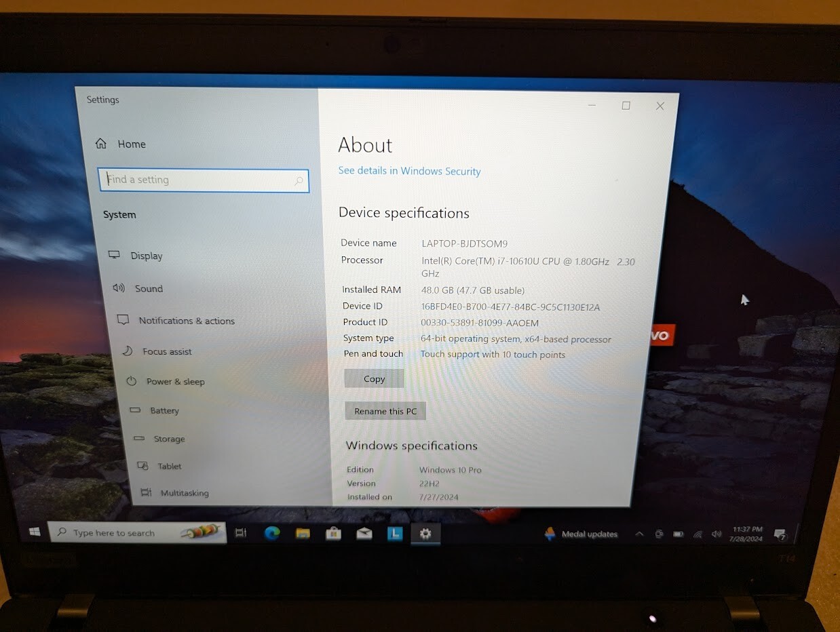Minimize the Settings window
The height and width of the screenshot is (632, 840).
592,106
